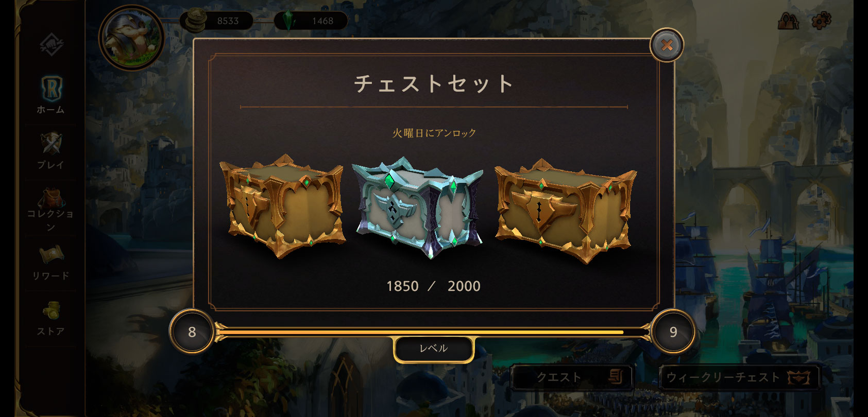This screenshot has width=868, height=417.
Task: Open the friends icon beside settings gear
Action: pos(788,21)
